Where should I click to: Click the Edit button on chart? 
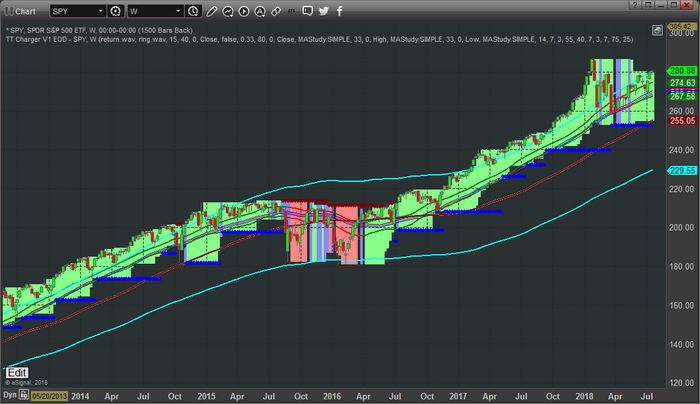click(x=18, y=372)
